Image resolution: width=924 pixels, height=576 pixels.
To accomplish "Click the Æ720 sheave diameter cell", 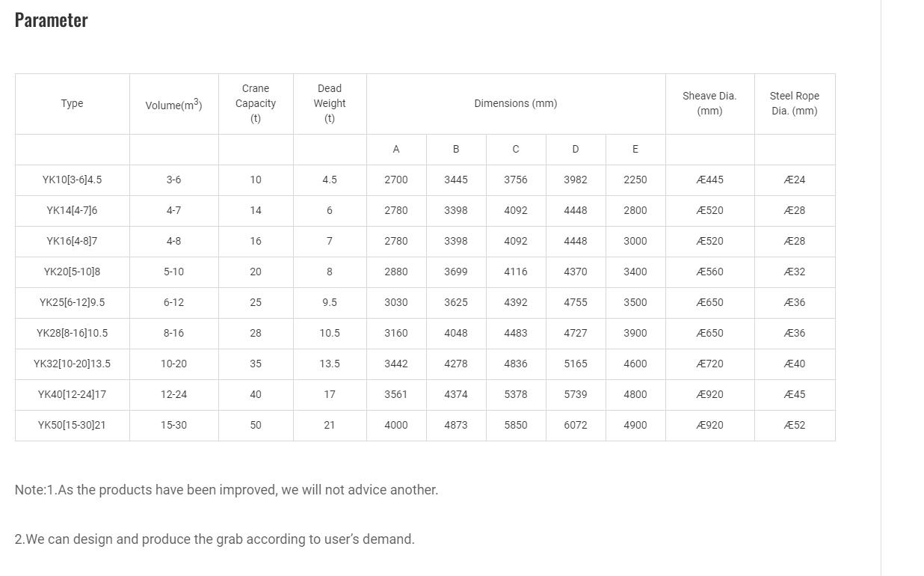I will [709, 364].
